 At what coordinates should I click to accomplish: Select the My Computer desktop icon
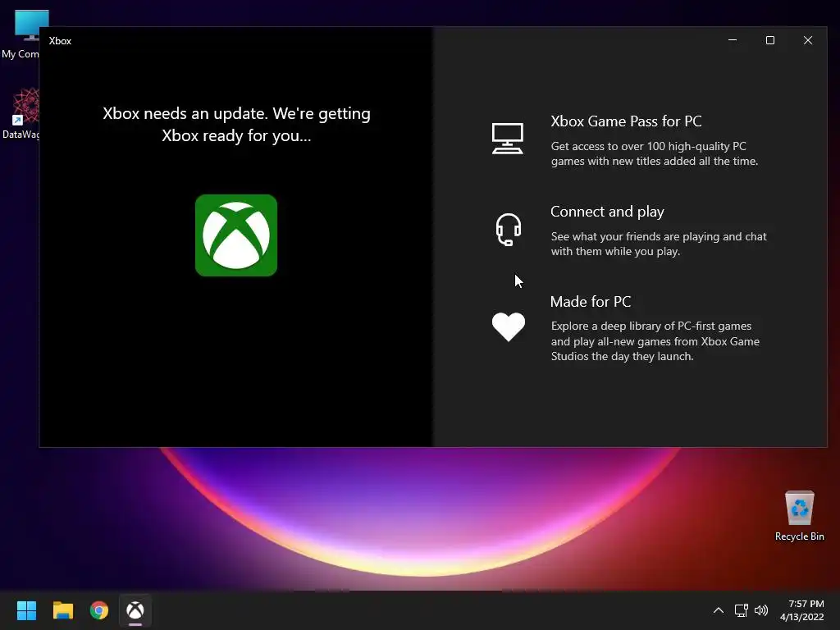coord(21,34)
